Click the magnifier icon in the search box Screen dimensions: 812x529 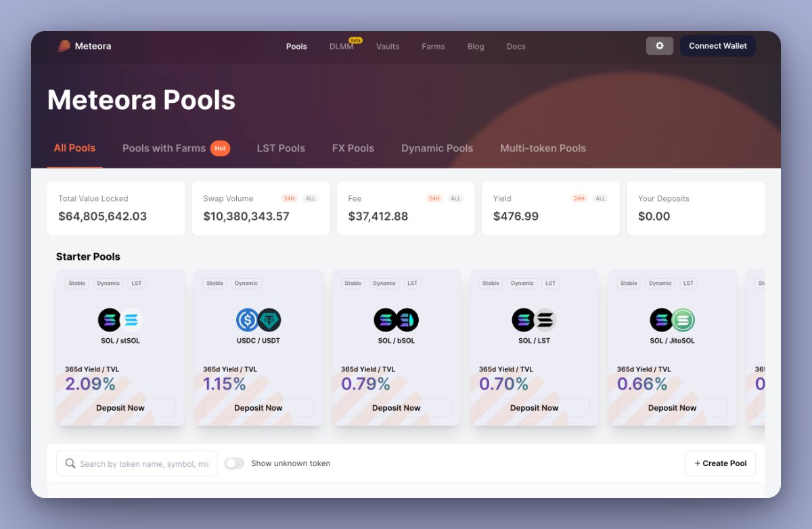pyautogui.click(x=70, y=463)
